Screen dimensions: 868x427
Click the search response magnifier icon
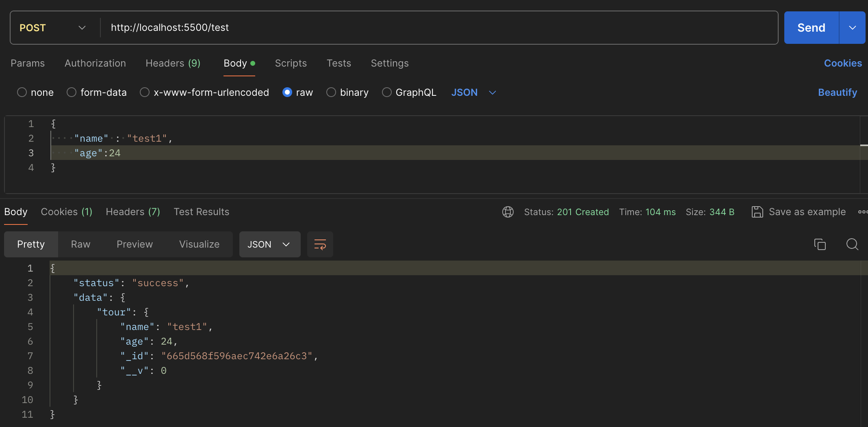pyautogui.click(x=852, y=244)
